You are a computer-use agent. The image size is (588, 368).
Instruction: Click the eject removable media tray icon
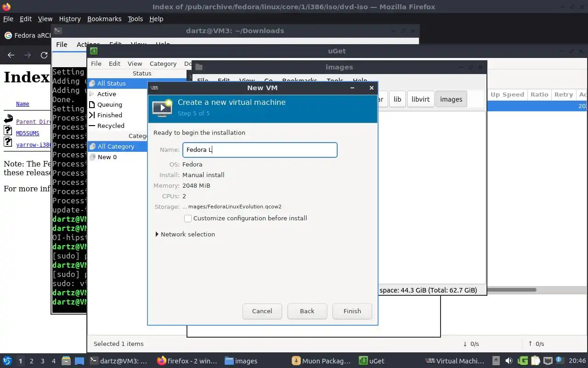pyautogui.click(x=496, y=361)
